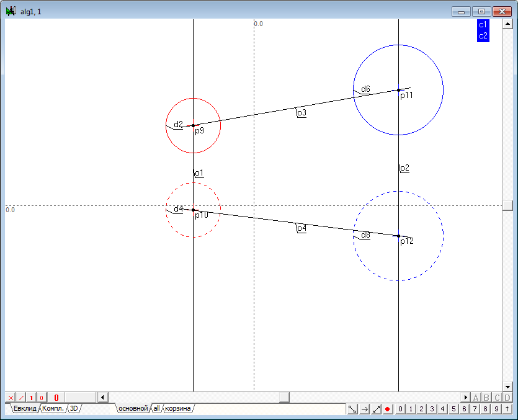The height and width of the screenshot is (420, 518).
Task: Switch to the Компл. tab
Action: 53,408
